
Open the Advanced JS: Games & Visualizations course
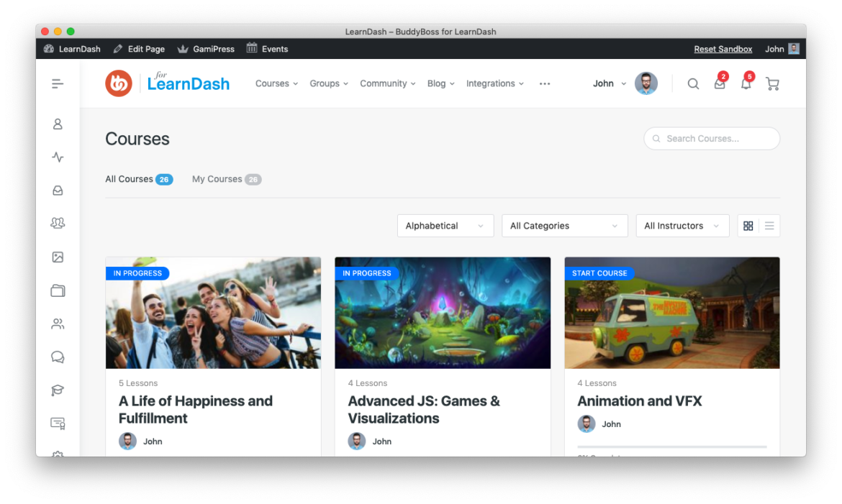pos(423,410)
